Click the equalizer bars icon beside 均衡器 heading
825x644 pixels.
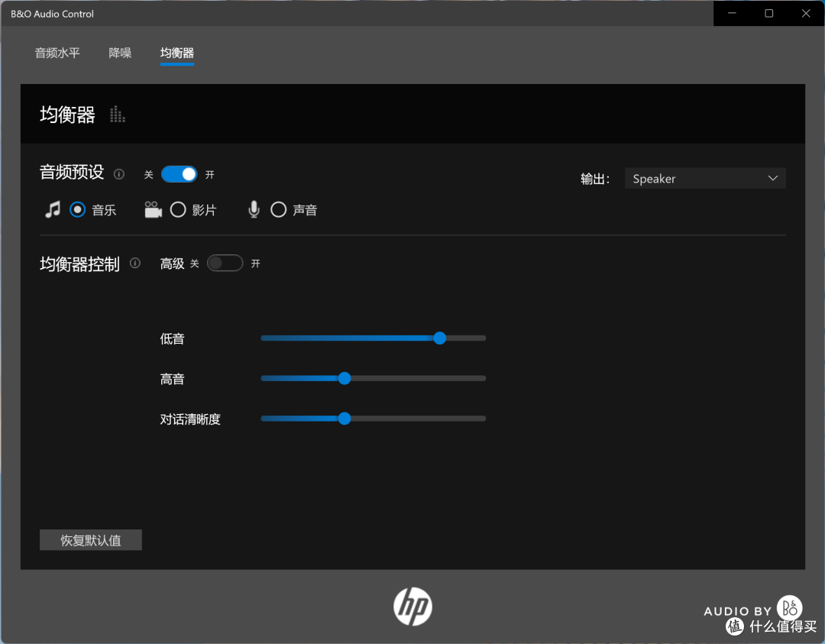pyautogui.click(x=118, y=114)
